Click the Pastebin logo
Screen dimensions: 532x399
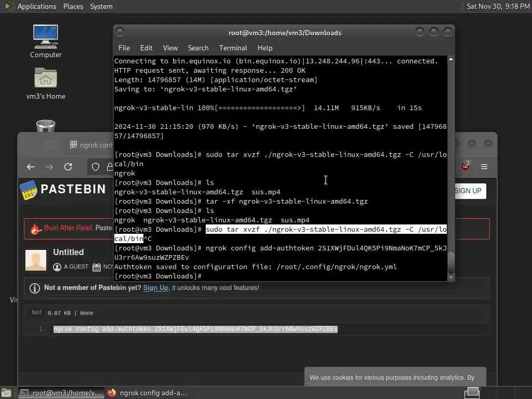click(x=63, y=189)
